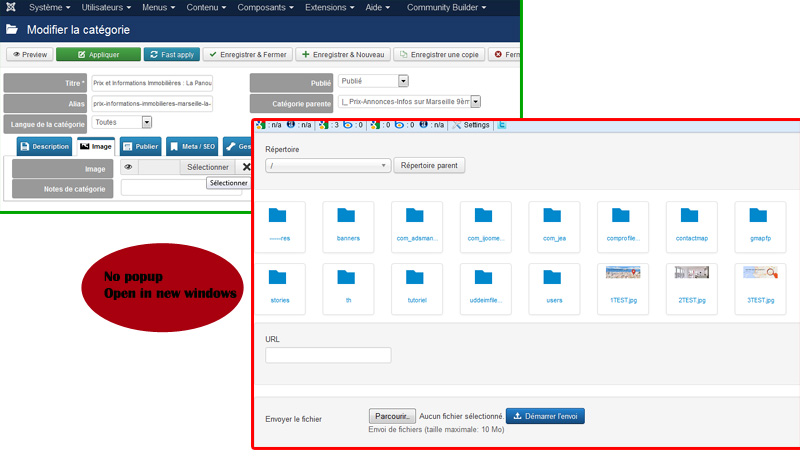Switch to the Image tab
Screen dimensions: 800x462
[x=96, y=146]
